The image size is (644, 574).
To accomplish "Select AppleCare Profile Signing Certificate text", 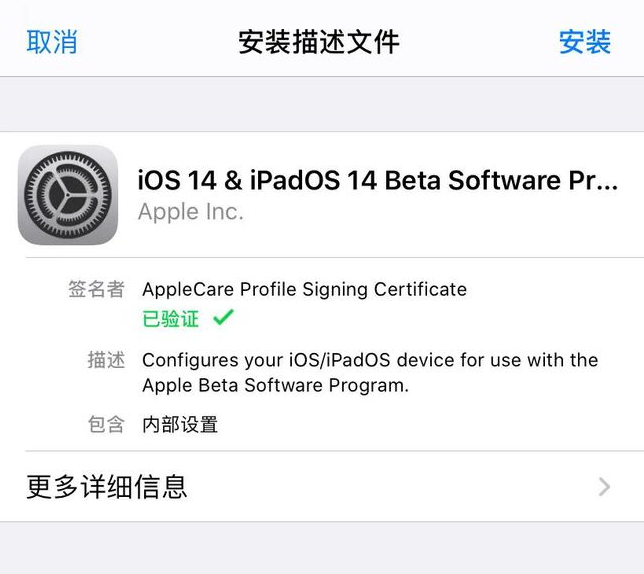I will (304, 290).
